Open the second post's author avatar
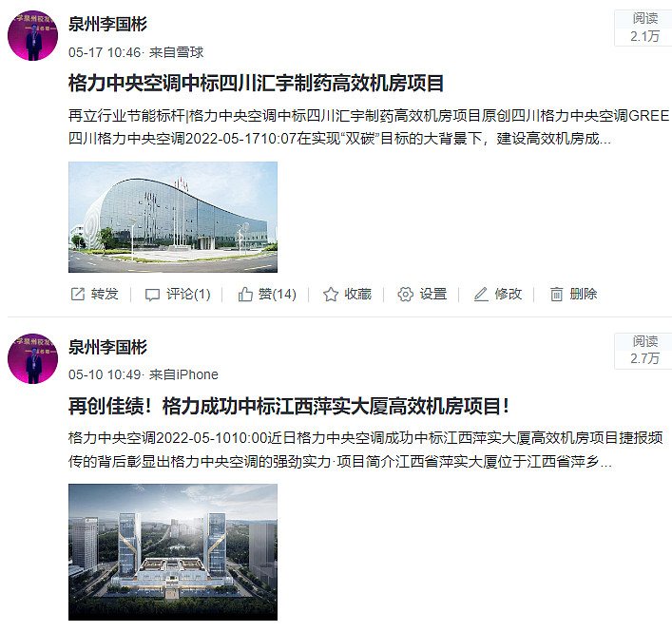This screenshot has width=672, height=632. point(32,358)
